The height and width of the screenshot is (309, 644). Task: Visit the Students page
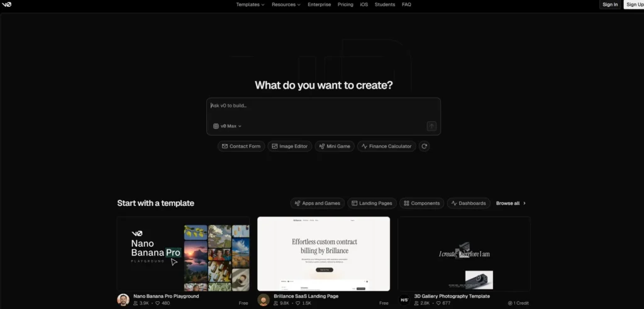385,4
